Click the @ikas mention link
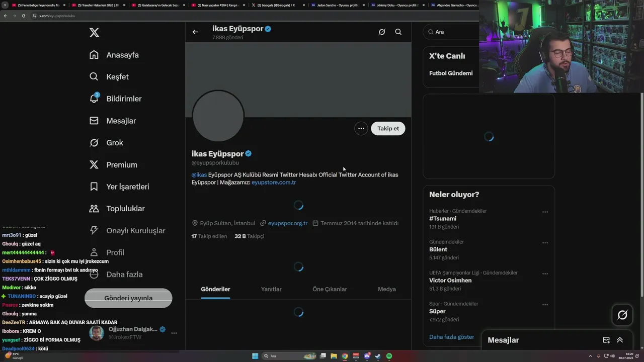The image size is (644, 362). click(199, 174)
